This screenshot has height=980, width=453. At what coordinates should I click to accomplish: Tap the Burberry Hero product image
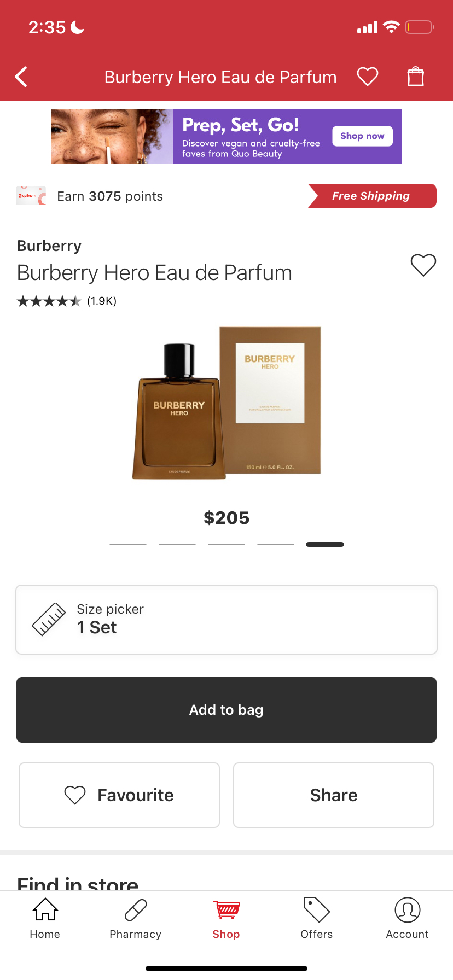[x=226, y=404]
